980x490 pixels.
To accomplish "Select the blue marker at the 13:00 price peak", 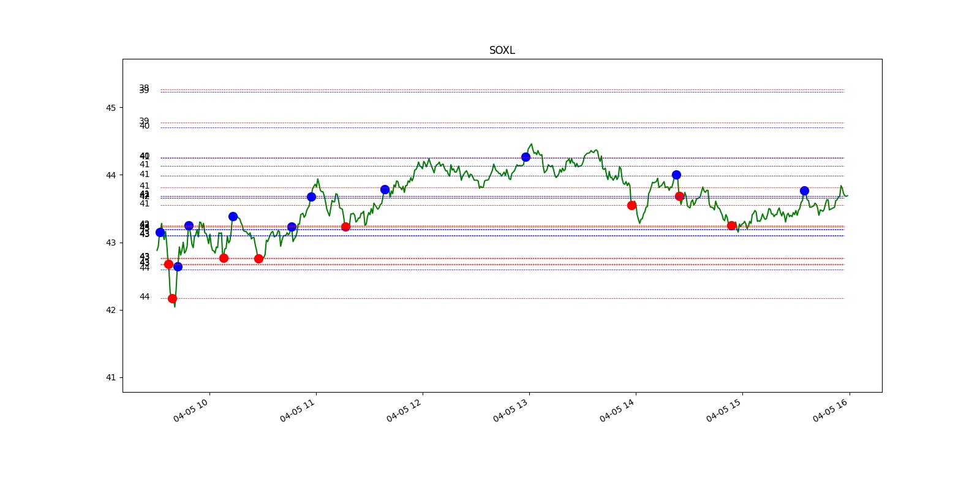I will tap(526, 157).
